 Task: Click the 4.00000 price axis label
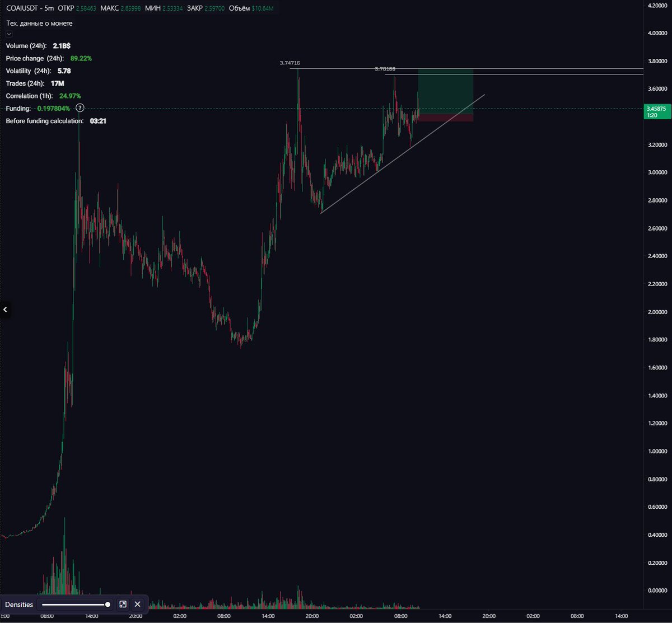pos(657,33)
